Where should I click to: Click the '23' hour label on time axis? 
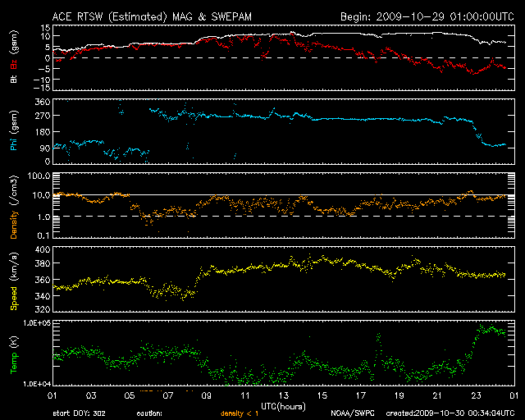pos(476,396)
